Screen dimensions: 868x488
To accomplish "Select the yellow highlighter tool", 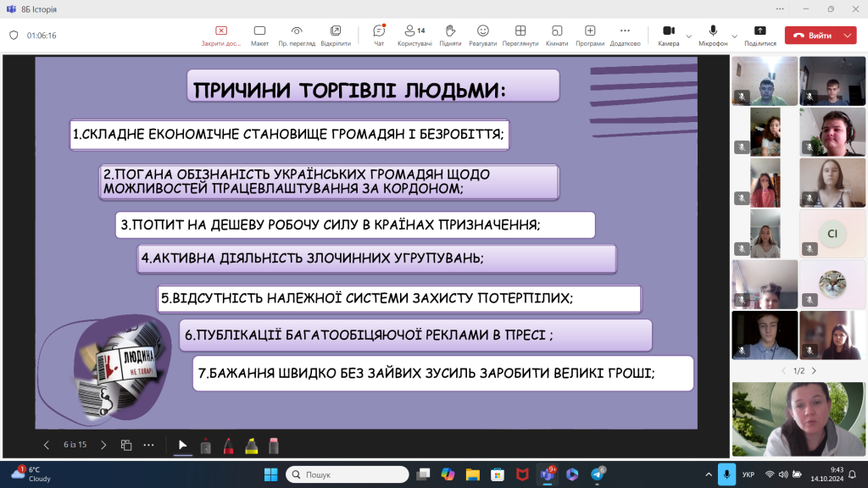I will (251, 444).
